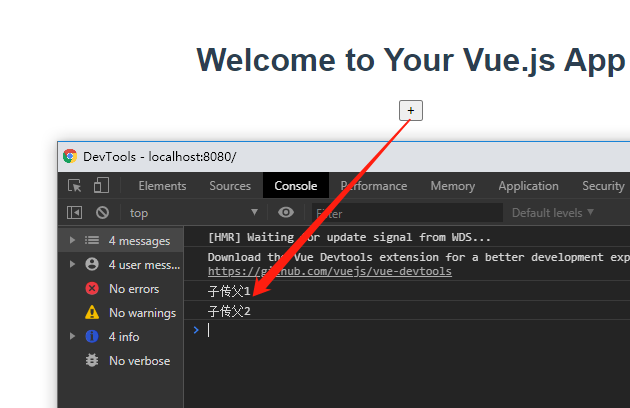
Task: Select the 4 user messages row
Action: coord(121,264)
